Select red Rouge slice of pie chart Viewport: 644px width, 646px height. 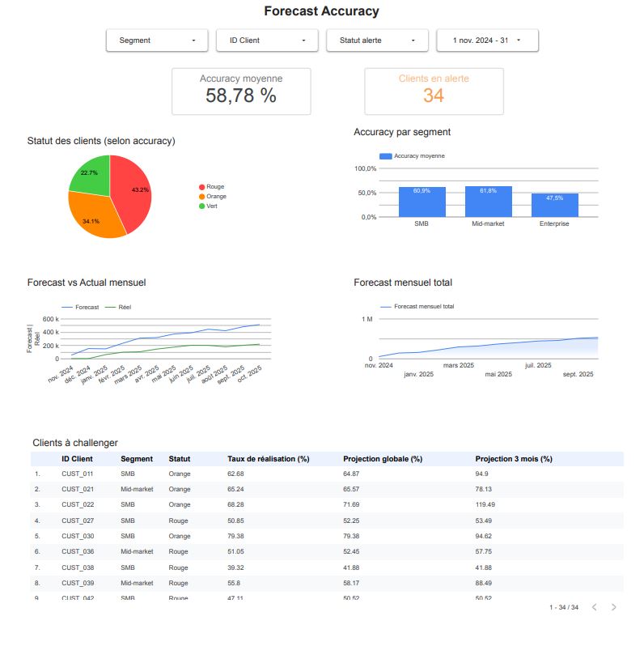[x=133, y=192]
